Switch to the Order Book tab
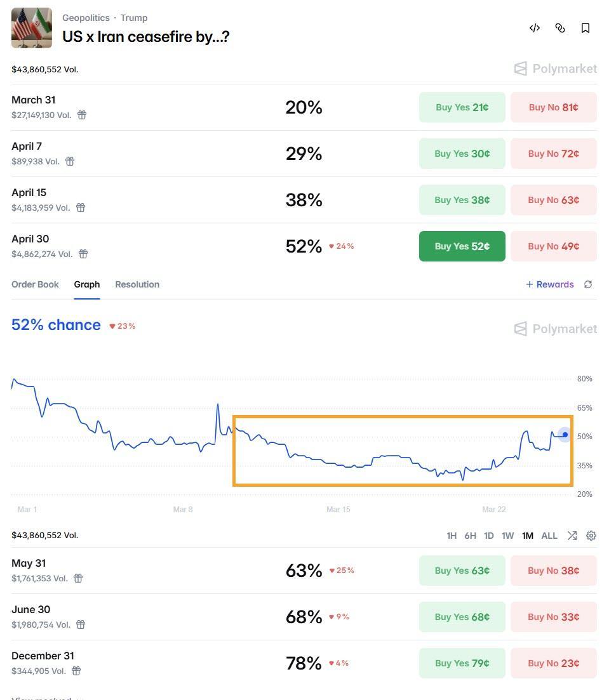Screen dimensions: 616x700 (x=35, y=284)
